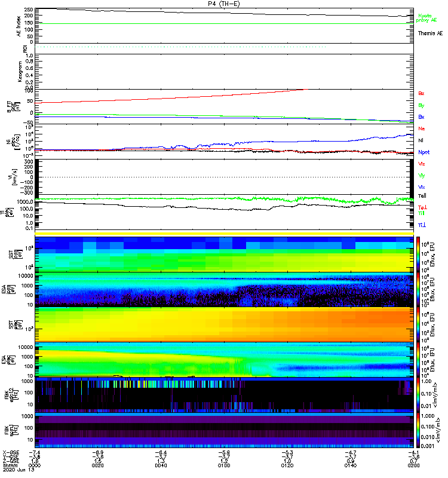Click the FBK edc12 mV/m colorbar
Viewport: 448px width, 478px height.
[418, 395]
